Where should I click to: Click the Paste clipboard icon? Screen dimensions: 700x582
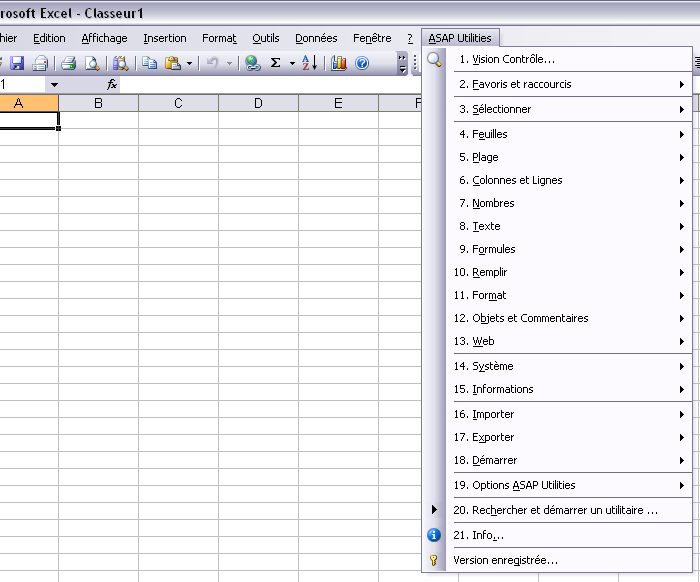(173, 63)
